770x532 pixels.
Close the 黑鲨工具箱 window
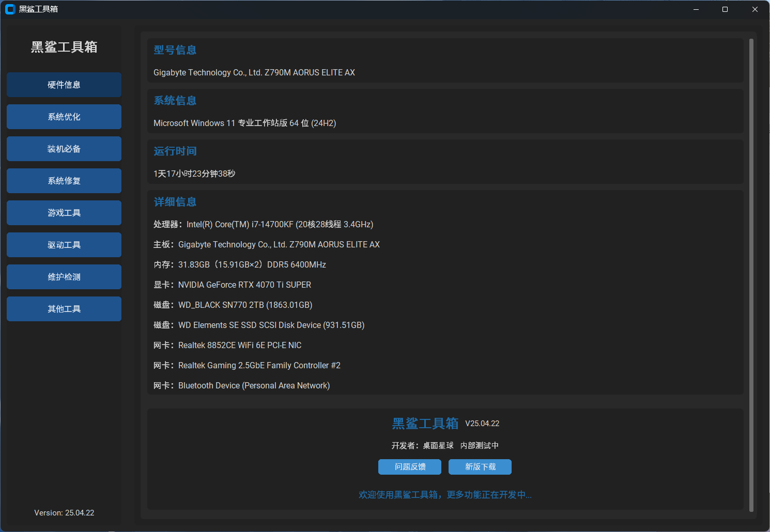(x=755, y=9)
